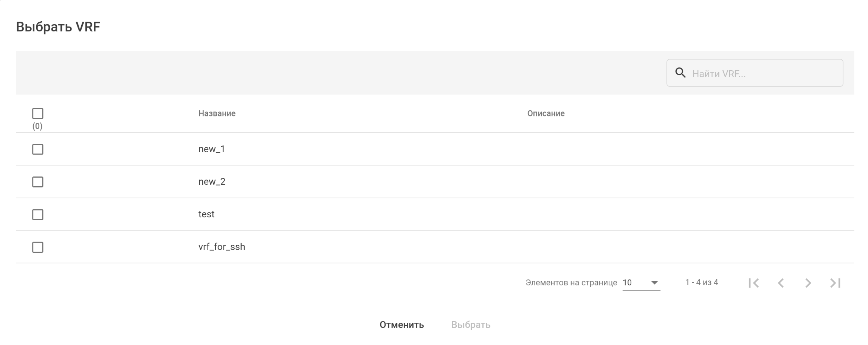Click the new_1 row name

pyautogui.click(x=212, y=149)
